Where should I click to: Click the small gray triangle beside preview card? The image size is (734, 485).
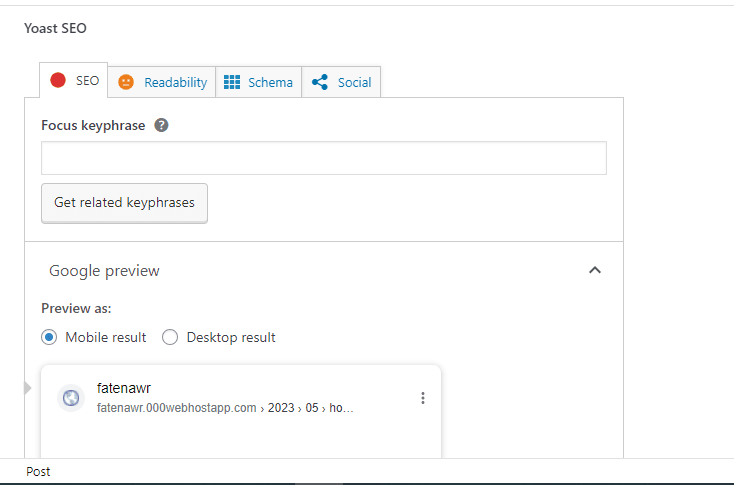pos(28,388)
